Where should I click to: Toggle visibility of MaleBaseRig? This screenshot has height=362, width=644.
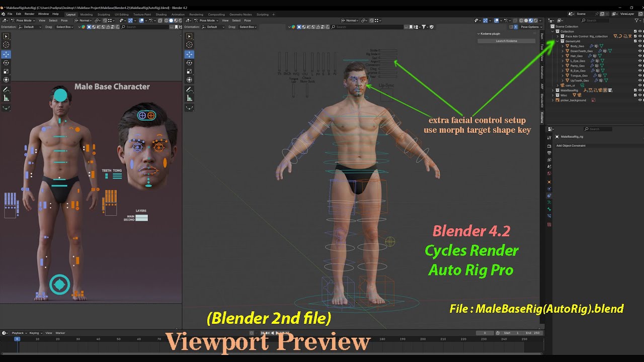click(x=640, y=90)
